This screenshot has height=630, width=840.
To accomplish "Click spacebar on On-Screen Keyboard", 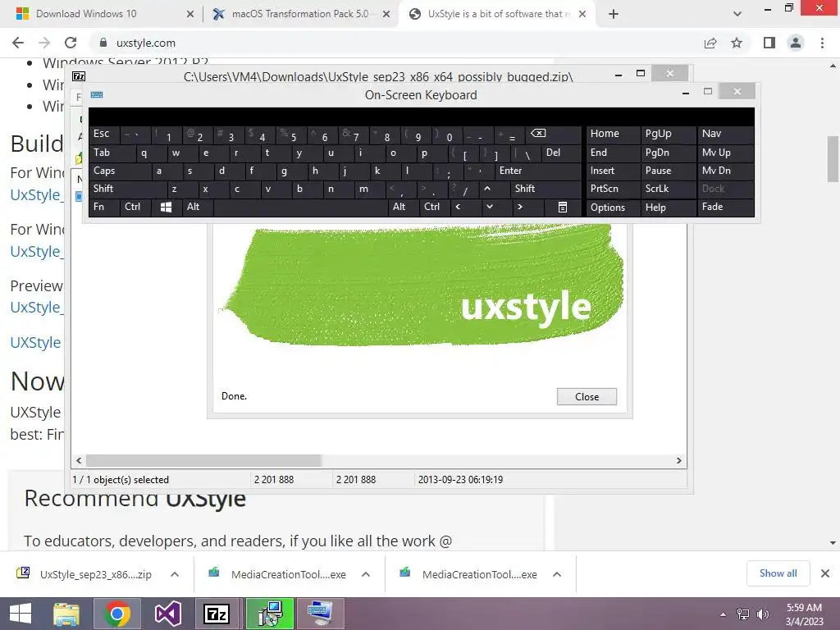I will pos(300,207).
